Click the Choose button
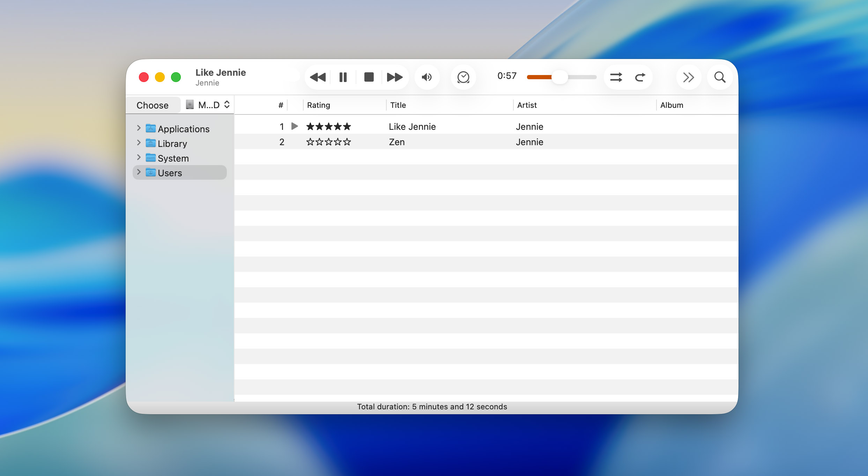Image resolution: width=868 pixels, height=476 pixels. (x=153, y=105)
